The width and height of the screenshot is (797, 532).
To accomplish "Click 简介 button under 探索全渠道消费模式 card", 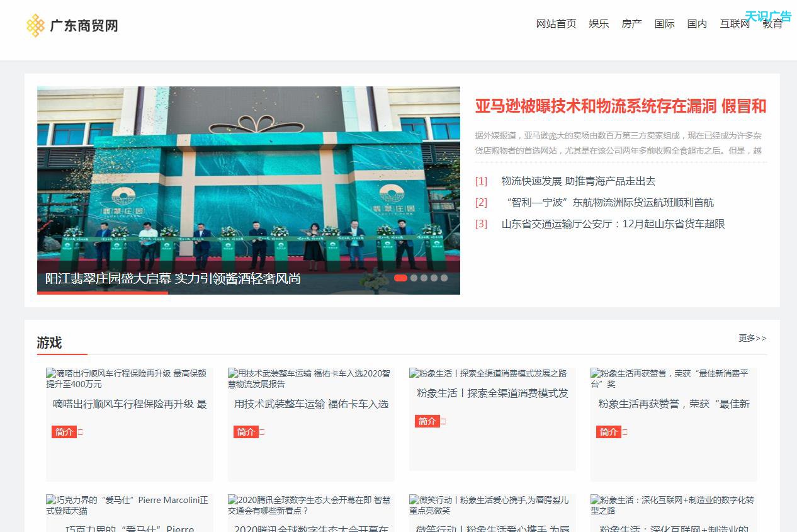I will click(427, 421).
